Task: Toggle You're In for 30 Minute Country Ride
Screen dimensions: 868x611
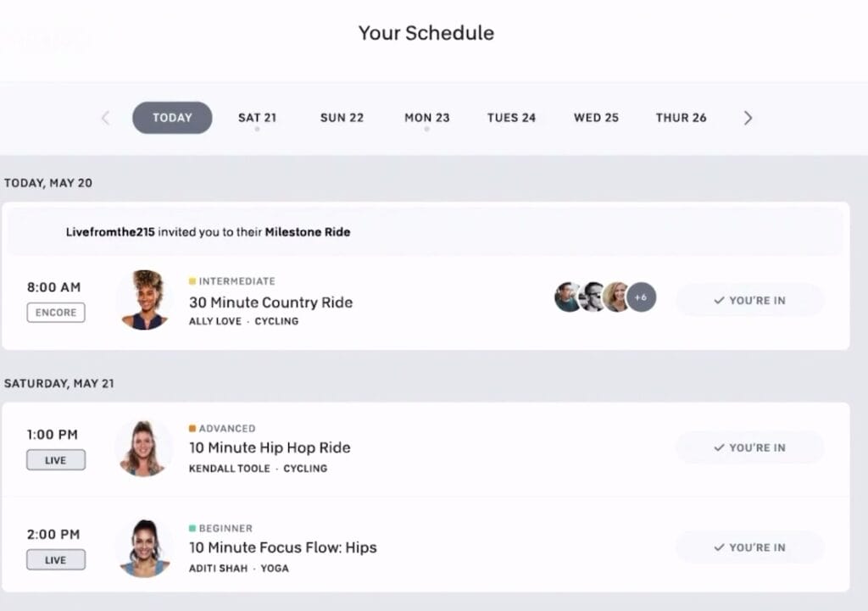Action: [750, 300]
